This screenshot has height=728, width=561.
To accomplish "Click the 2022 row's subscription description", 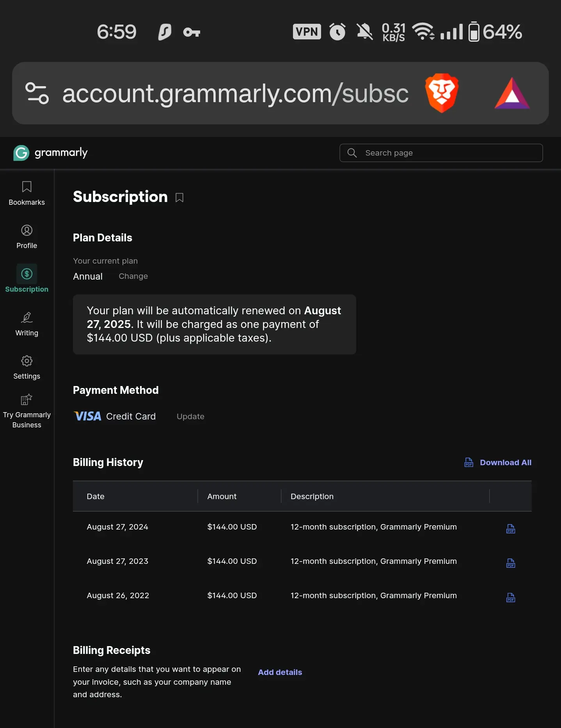I will 373,595.
